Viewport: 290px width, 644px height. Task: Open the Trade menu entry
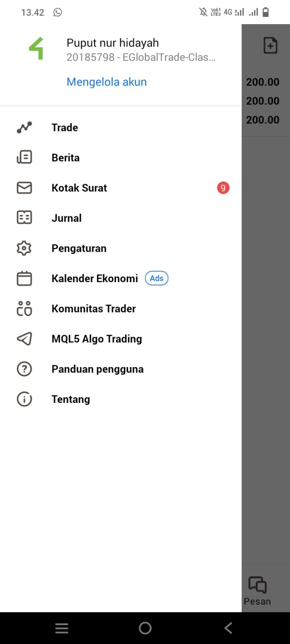[121, 128]
